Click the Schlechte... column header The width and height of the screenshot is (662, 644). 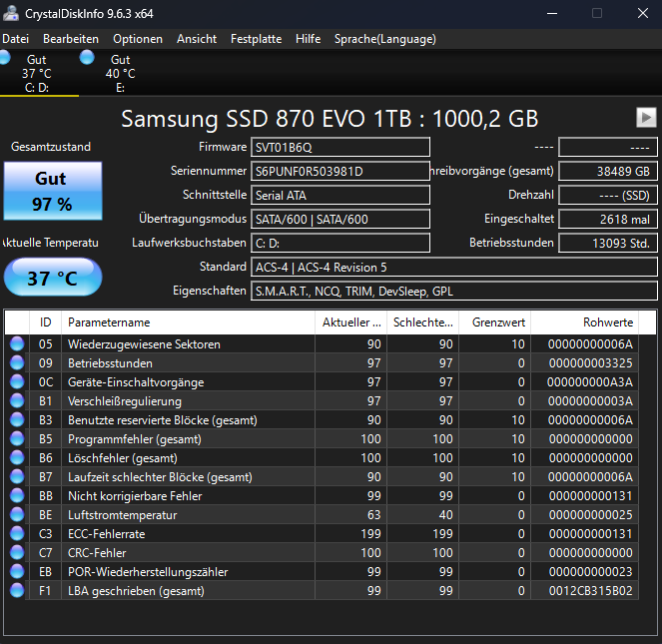click(422, 322)
